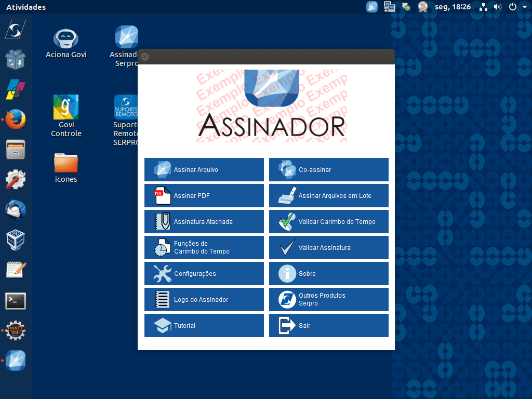This screenshot has width=532, height=399.
Task: Open Outros Produtos Serpro
Action: point(328,299)
